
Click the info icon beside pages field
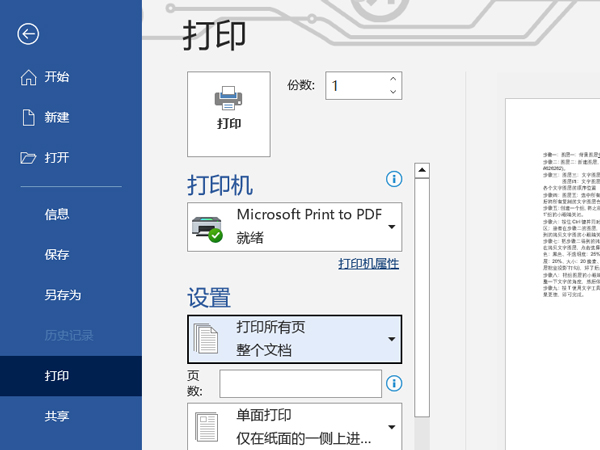(x=393, y=383)
